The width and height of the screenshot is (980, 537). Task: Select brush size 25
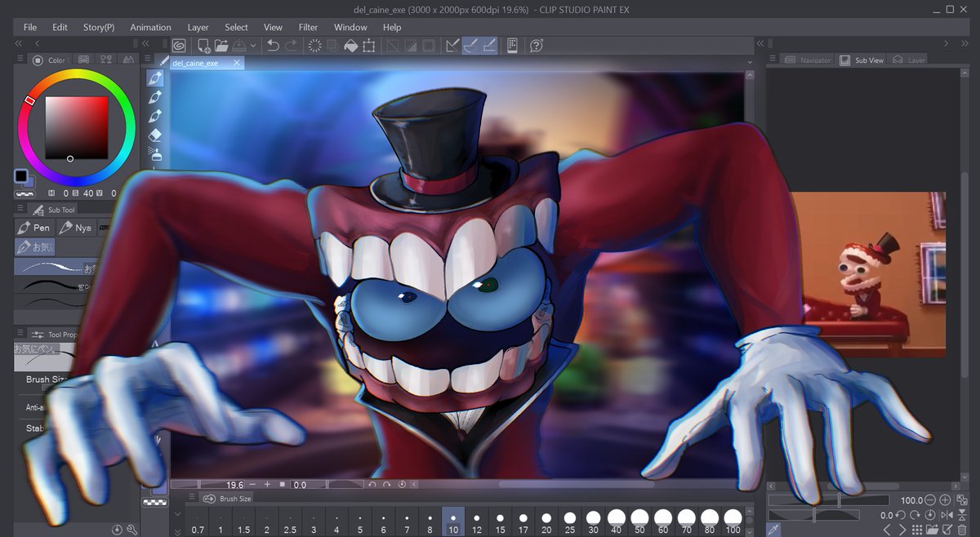point(569,521)
